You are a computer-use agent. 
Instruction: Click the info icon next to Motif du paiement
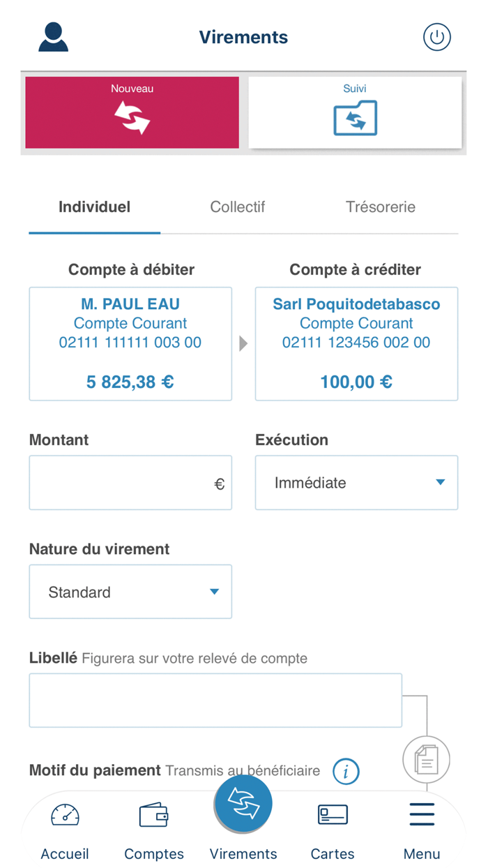(x=345, y=772)
